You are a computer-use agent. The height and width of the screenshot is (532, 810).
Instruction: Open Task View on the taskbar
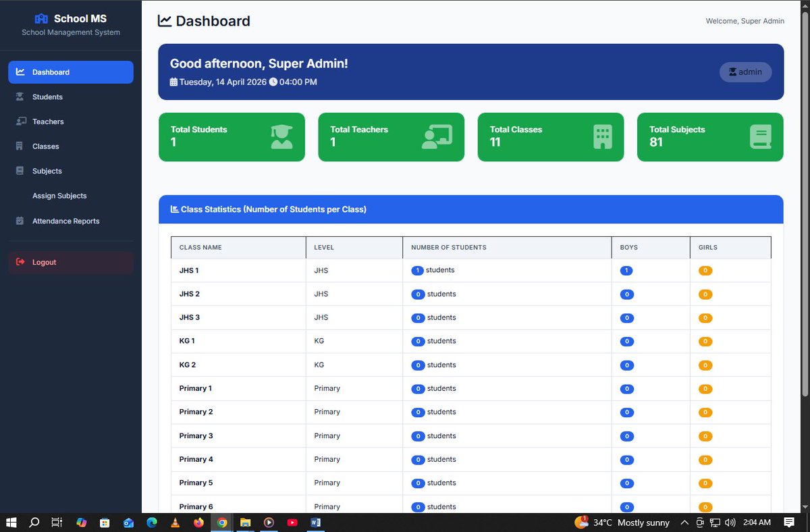[x=57, y=523]
